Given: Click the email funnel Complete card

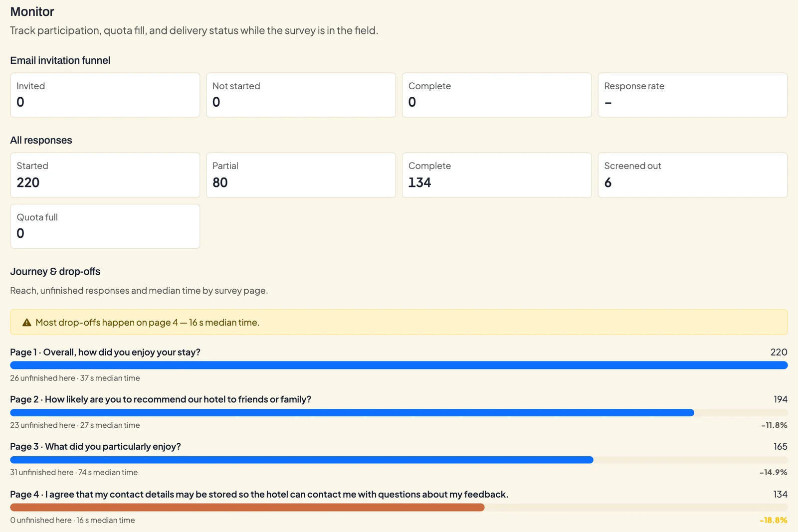Looking at the screenshot, I should (x=497, y=95).
